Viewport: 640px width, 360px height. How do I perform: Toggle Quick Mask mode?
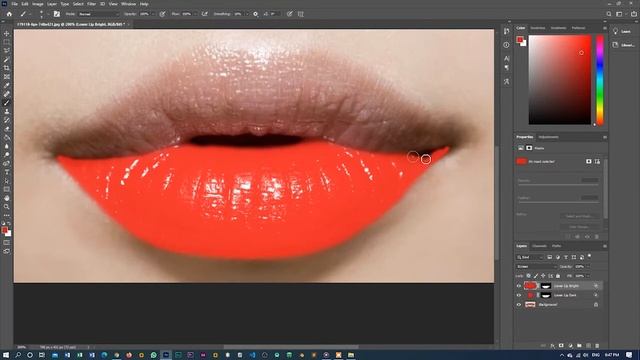[x=7, y=242]
